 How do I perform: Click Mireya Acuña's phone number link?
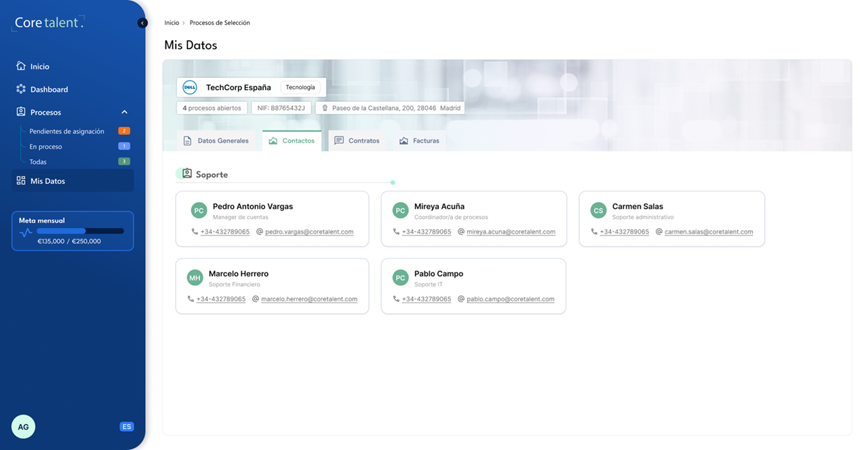426,231
